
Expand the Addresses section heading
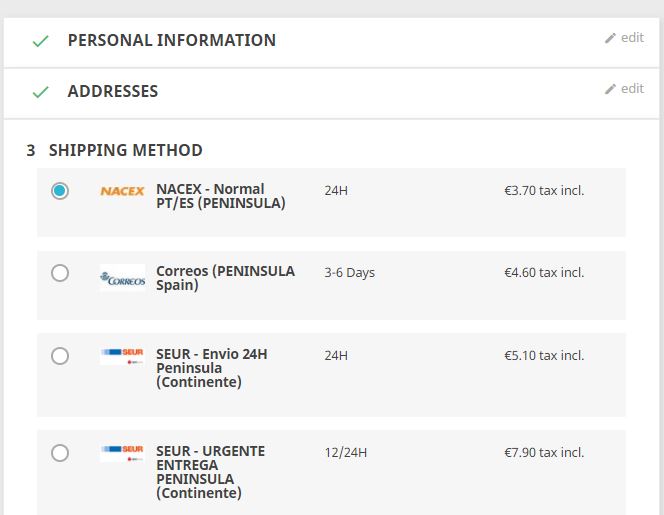click(x=113, y=92)
